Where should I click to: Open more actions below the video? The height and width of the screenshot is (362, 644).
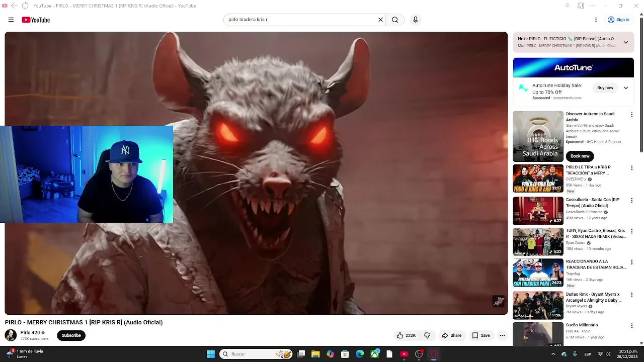pyautogui.click(x=502, y=335)
